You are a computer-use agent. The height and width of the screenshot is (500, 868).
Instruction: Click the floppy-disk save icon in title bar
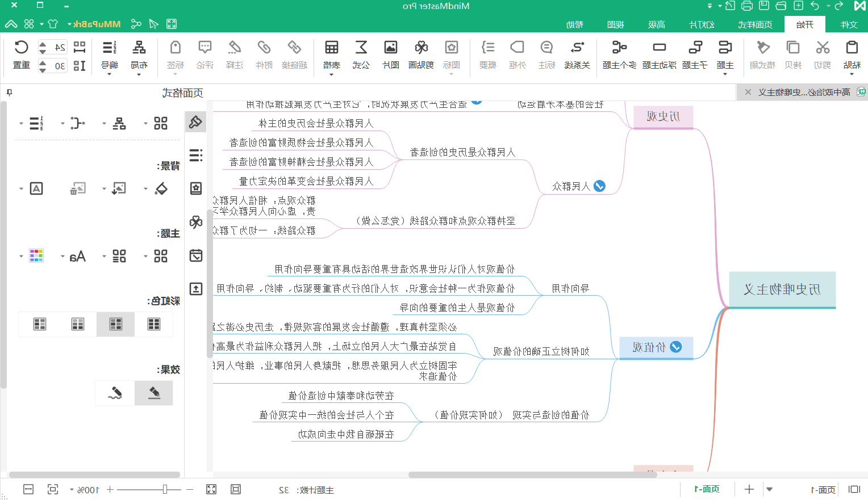click(x=764, y=6)
